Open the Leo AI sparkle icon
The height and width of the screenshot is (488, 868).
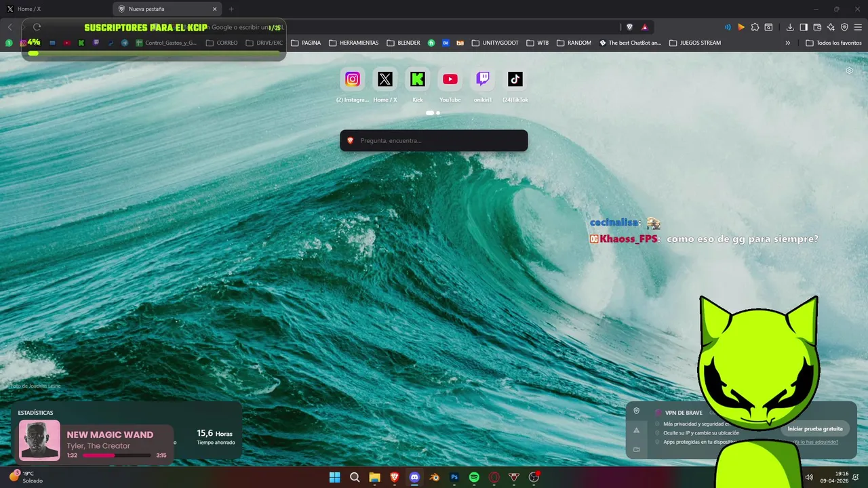831,27
